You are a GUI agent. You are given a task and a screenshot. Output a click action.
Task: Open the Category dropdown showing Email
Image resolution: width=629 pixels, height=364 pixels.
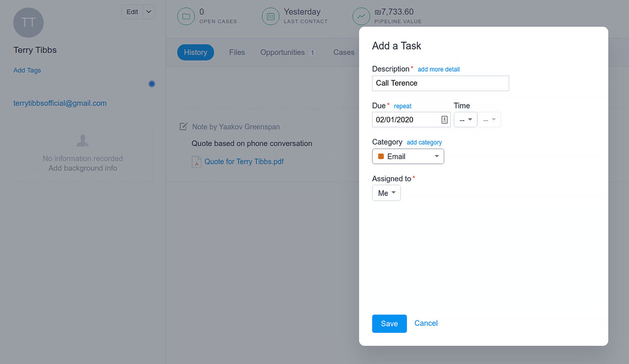408,156
